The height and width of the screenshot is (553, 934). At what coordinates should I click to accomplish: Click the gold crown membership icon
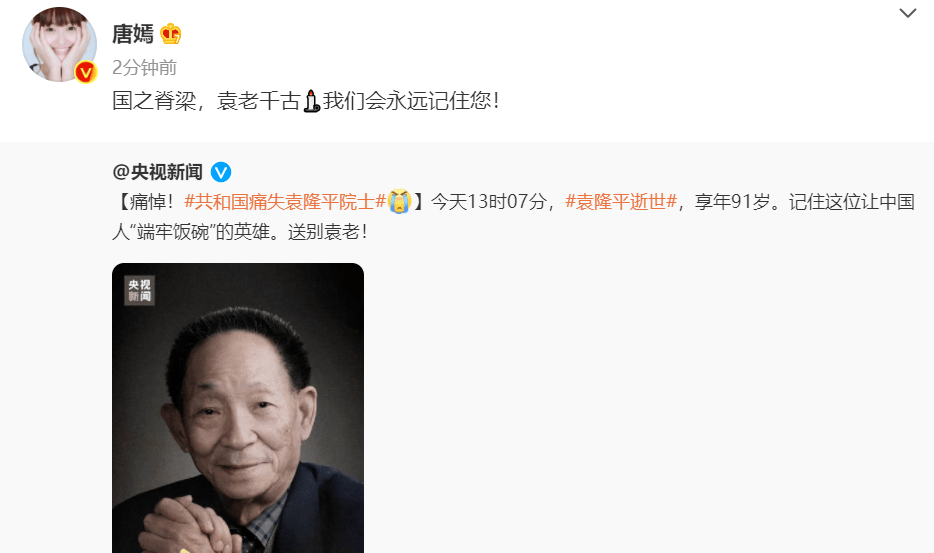[170, 34]
